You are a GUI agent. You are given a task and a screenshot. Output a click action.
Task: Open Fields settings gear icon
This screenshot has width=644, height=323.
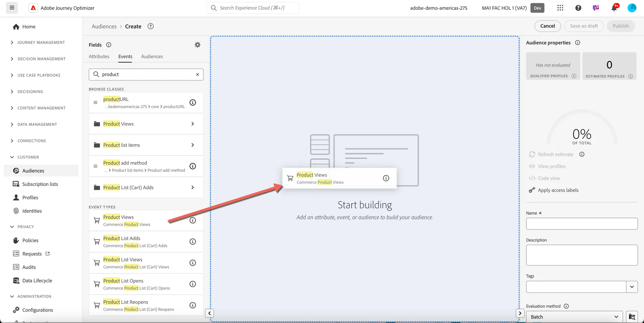pyautogui.click(x=198, y=45)
